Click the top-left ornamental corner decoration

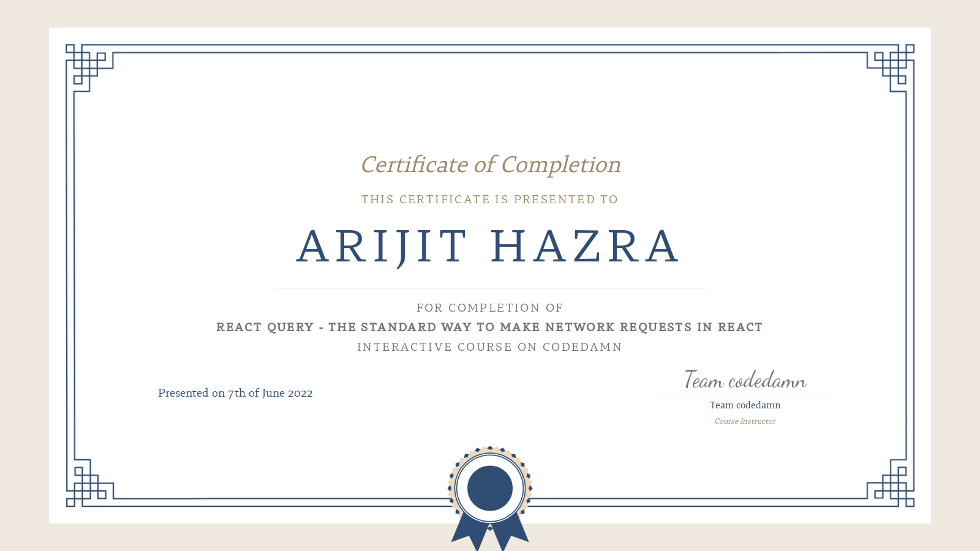[x=86, y=64]
